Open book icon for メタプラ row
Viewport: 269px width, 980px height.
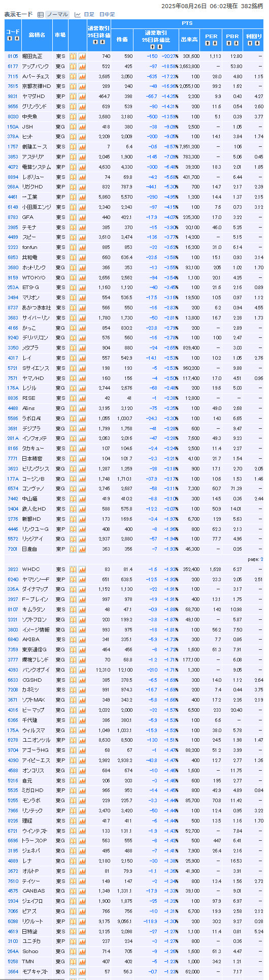pyautogui.click(x=73, y=348)
